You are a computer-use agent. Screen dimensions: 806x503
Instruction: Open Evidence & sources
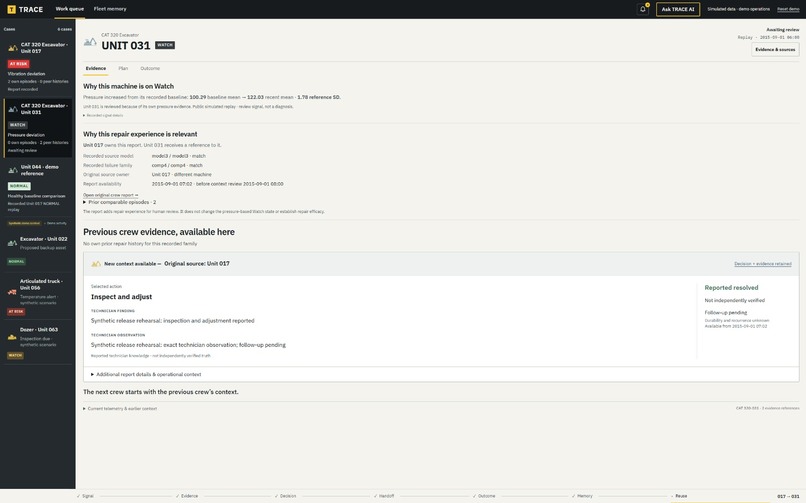tap(775, 49)
